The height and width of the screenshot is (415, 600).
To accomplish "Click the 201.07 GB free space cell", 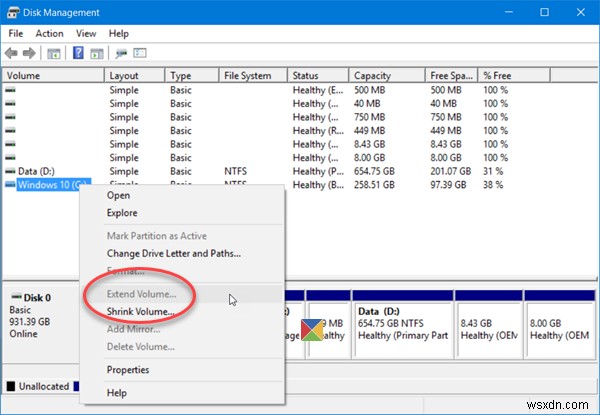I will pyautogui.click(x=450, y=171).
